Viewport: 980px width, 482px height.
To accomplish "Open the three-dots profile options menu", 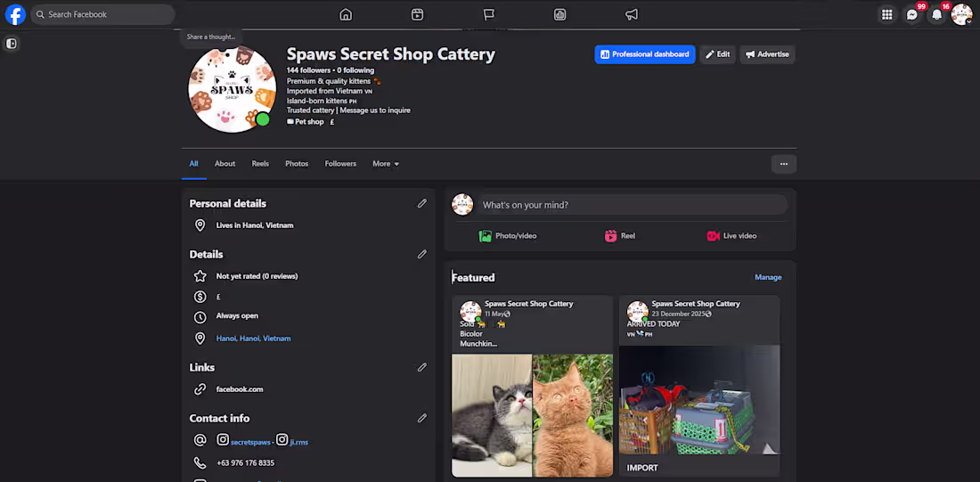I will pos(784,164).
